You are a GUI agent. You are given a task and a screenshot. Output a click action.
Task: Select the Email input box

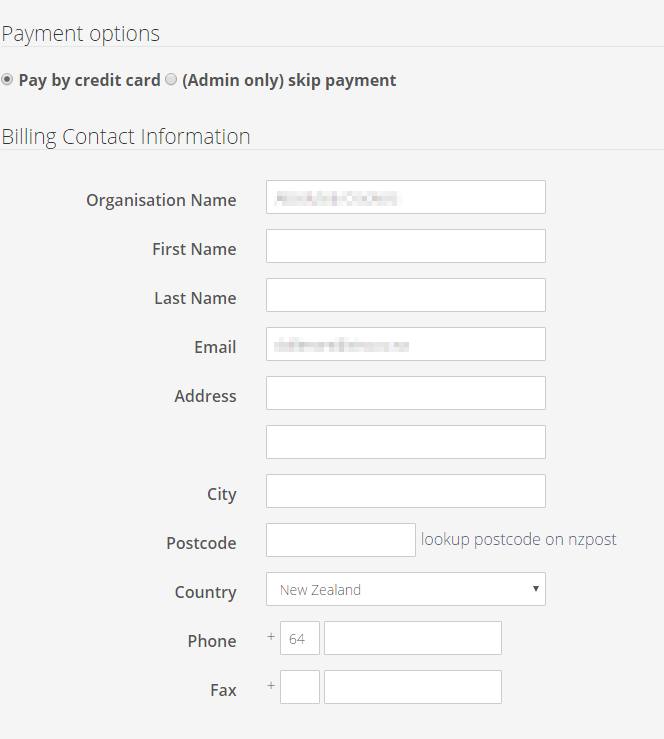coord(405,345)
